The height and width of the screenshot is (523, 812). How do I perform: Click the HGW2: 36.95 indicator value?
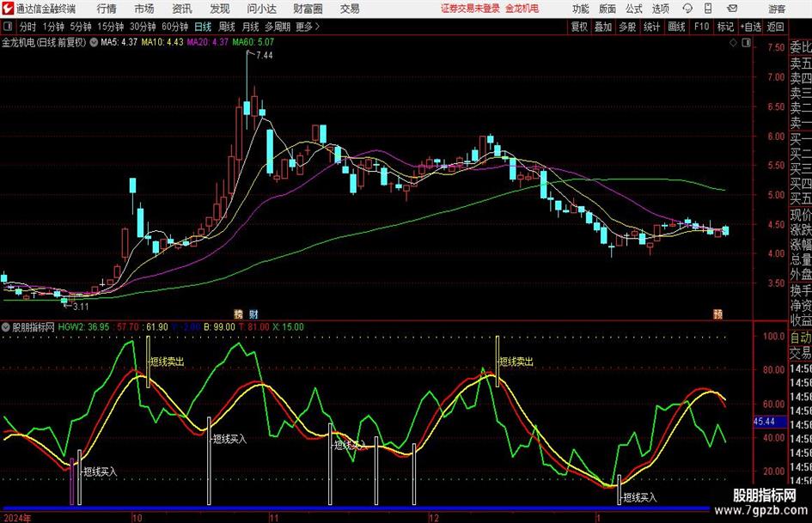84,326
